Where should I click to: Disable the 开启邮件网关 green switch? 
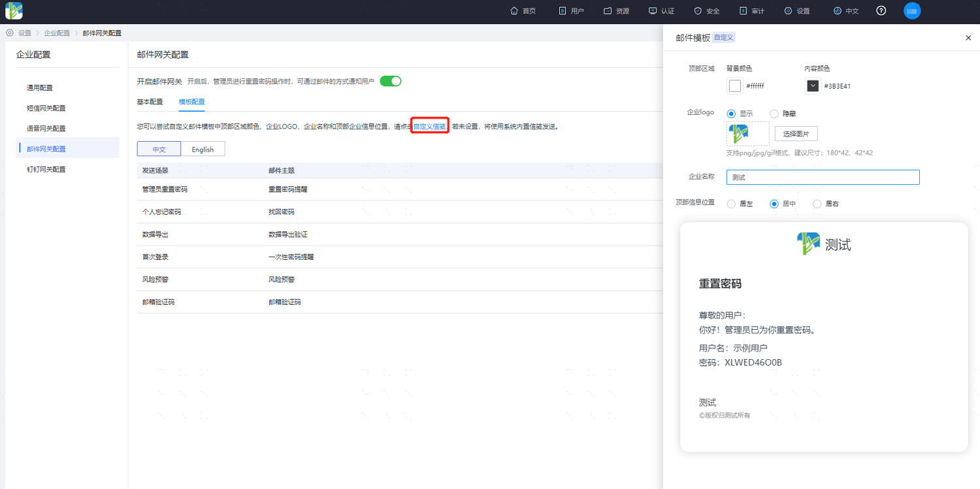click(x=391, y=81)
